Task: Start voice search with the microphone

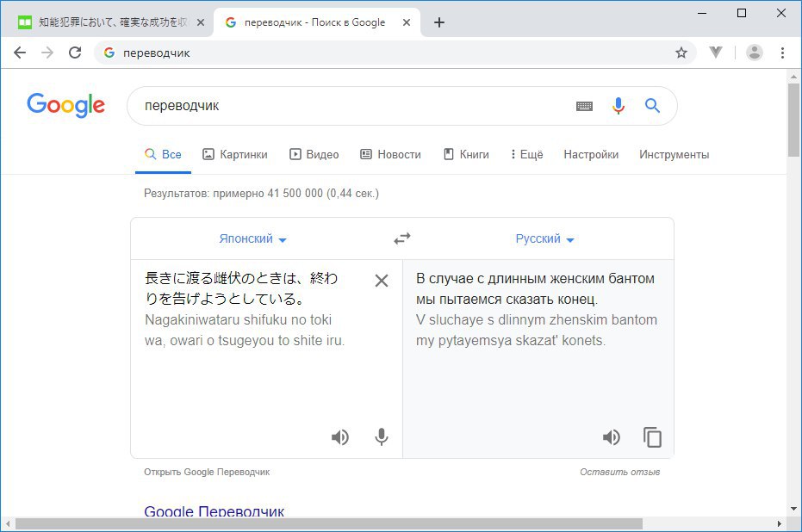Action: click(x=618, y=106)
